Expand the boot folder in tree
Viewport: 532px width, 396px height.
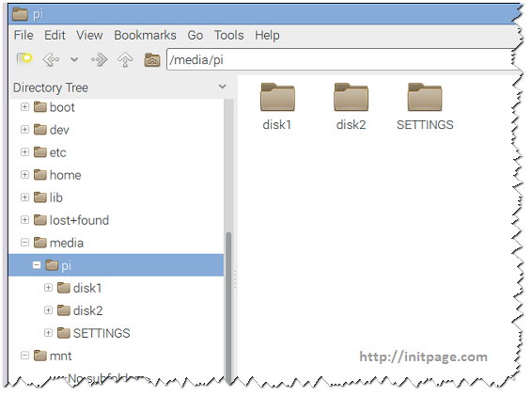24,107
